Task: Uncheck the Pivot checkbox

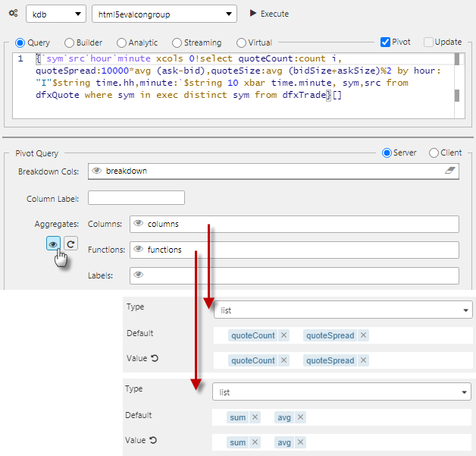Action: [x=385, y=42]
